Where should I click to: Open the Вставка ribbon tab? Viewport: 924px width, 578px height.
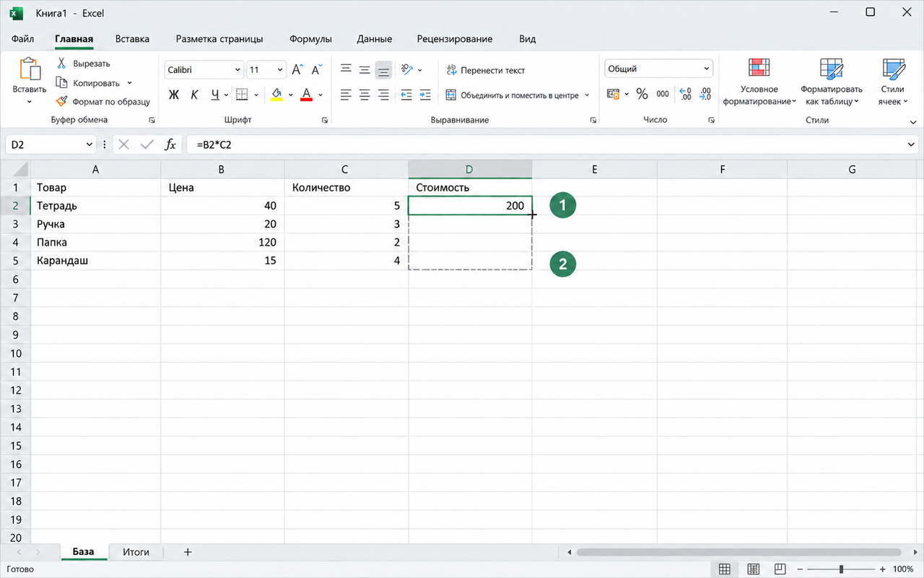pyautogui.click(x=132, y=39)
